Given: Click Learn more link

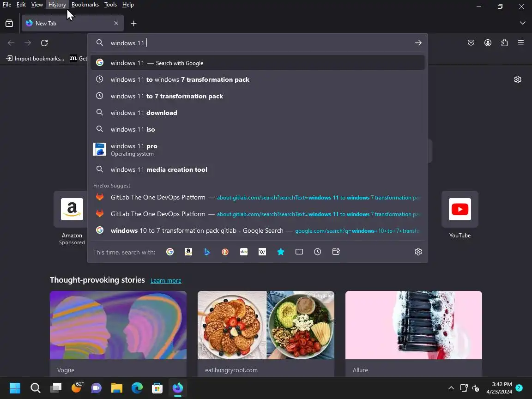Looking at the screenshot, I should pyautogui.click(x=166, y=281).
